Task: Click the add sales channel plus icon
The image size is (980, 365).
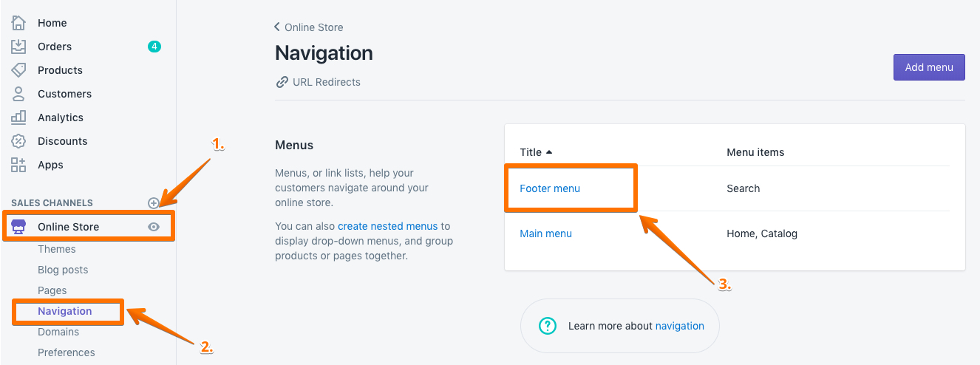Action: click(154, 202)
